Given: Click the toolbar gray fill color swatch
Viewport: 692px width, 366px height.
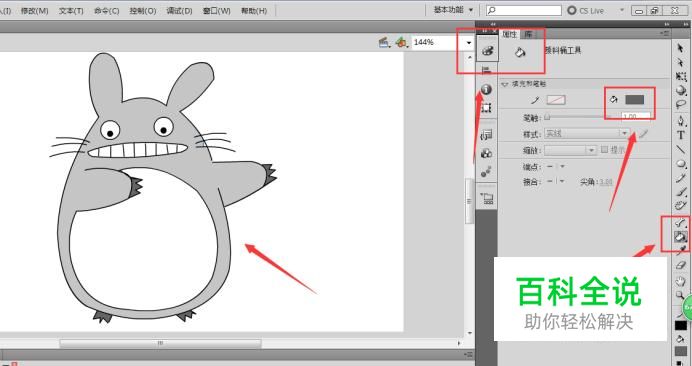Looking at the screenshot, I should tap(681, 352).
